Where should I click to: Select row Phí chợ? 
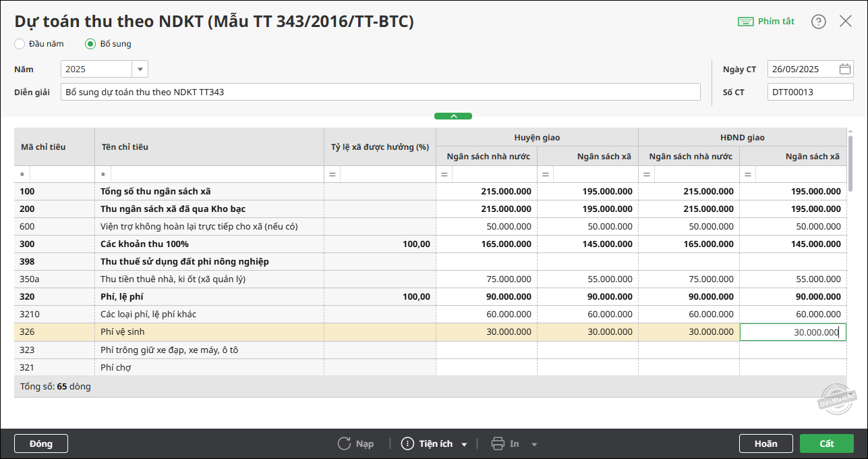pos(430,367)
